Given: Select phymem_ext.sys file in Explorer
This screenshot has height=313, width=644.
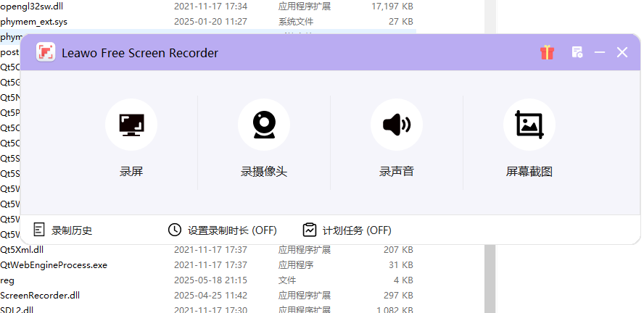Looking at the screenshot, I should pyautogui.click(x=33, y=21).
